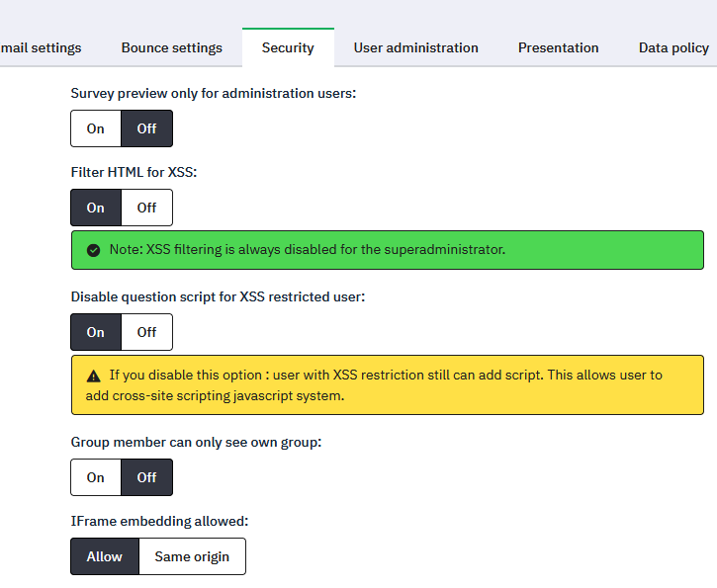The width and height of the screenshot is (717, 588).
Task: Open the Email settings tab
Action: tap(42, 47)
